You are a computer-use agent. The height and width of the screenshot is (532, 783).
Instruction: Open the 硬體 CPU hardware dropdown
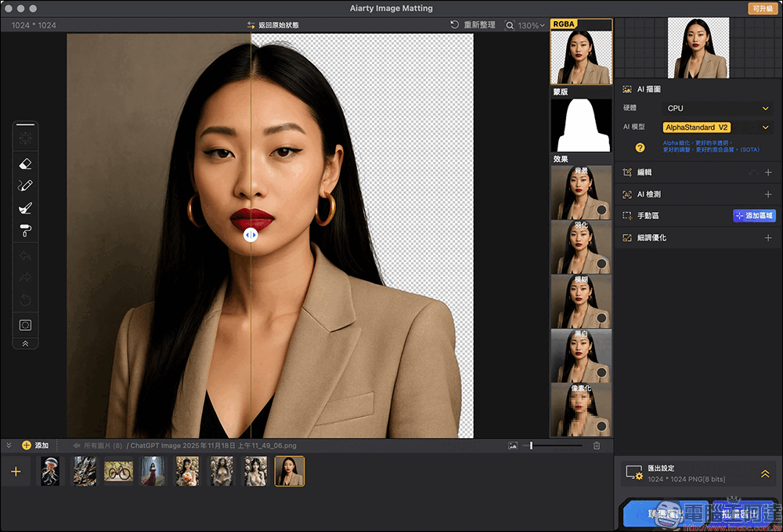(716, 108)
